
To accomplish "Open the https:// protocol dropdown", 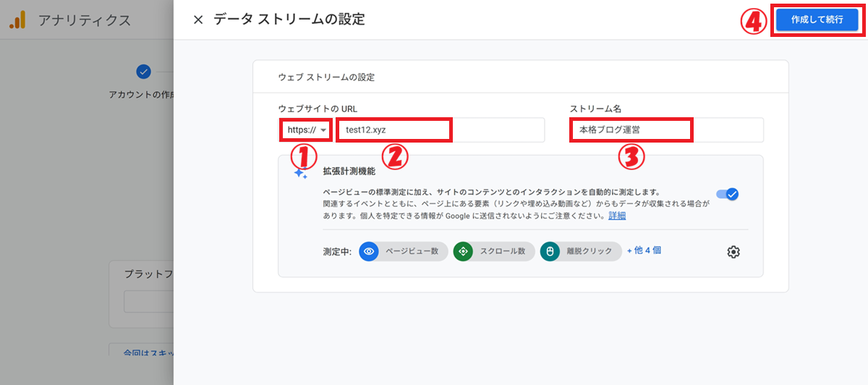I will [x=307, y=130].
